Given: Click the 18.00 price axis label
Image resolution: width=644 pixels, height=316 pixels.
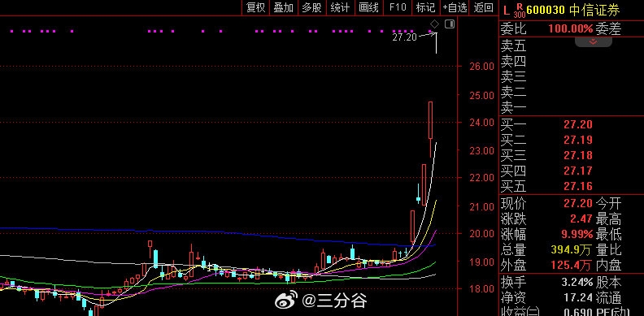Looking at the screenshot, I should coord(481,289).
